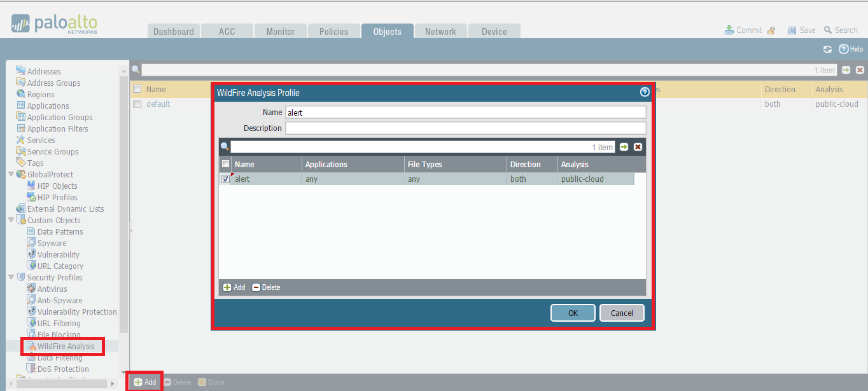Select DoS Protection item
Image resolution: width=868 pixels, height=391 pixels.
click(63, 369)
